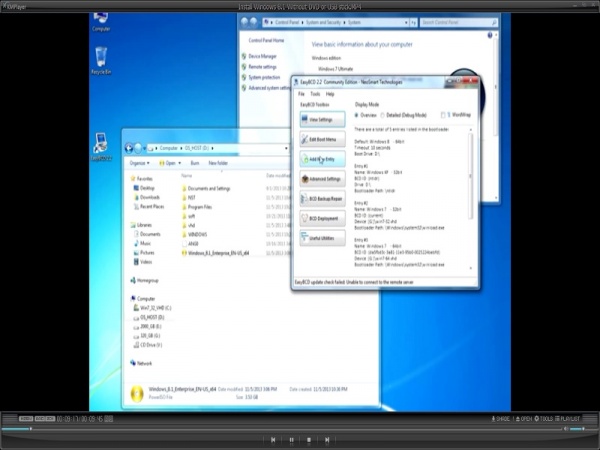
Task: Select Program Files folder
Action: [x=197, y=207]
